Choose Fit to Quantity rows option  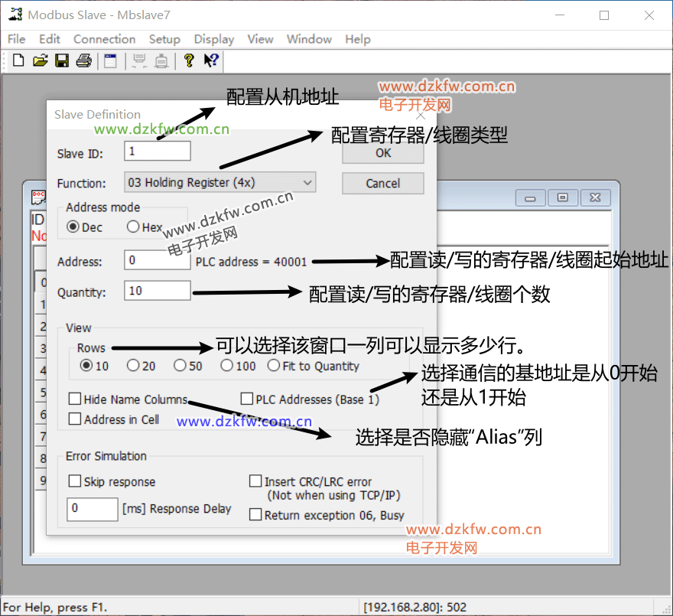(274, 366)
